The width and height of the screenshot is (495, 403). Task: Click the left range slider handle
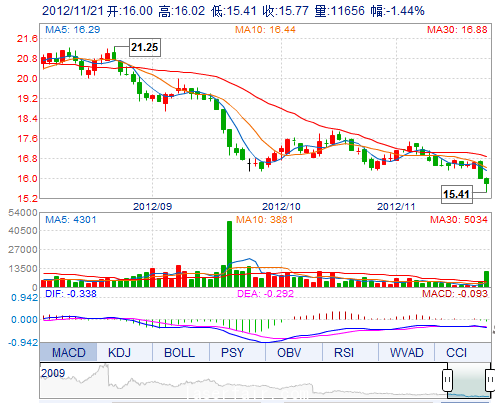[447, 380]
